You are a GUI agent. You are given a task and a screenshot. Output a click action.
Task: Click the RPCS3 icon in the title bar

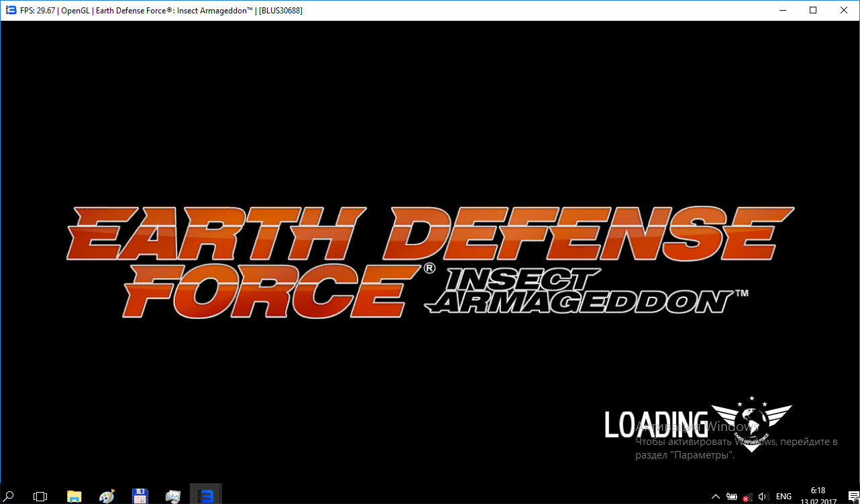(11, 11)
